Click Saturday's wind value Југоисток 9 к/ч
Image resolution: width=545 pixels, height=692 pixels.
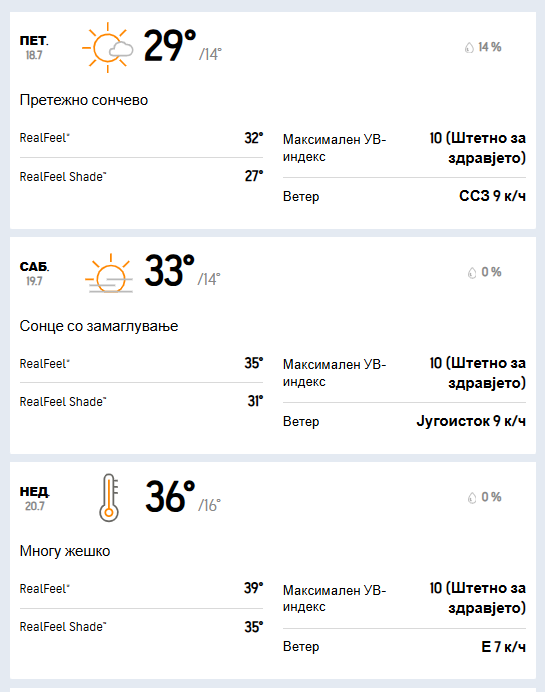pos(471,421)
